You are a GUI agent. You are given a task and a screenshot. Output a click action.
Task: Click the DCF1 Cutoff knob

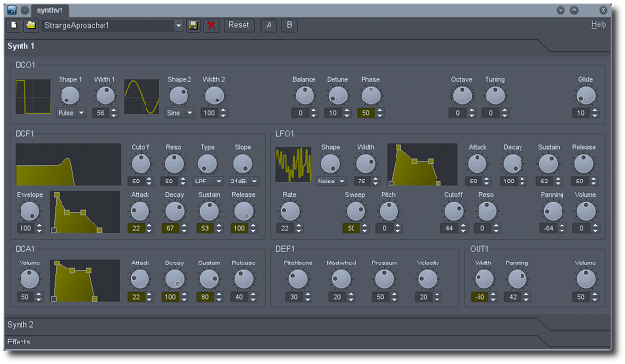[x=141, y=164]
